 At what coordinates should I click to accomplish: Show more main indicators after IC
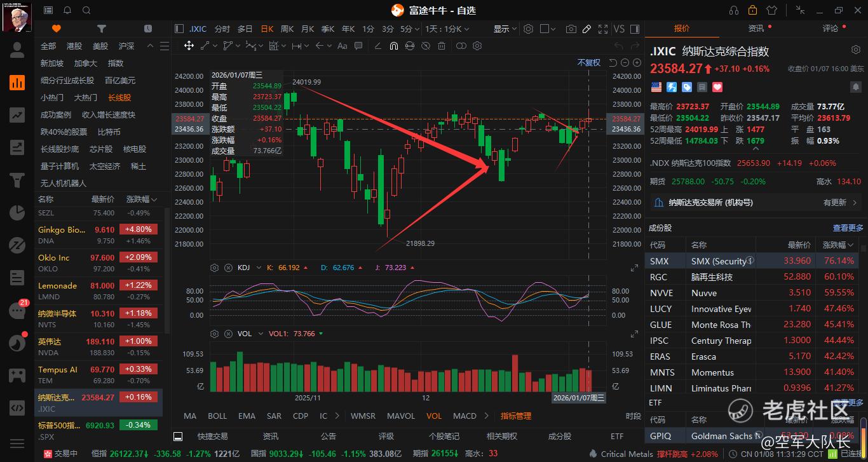[338, 416]
